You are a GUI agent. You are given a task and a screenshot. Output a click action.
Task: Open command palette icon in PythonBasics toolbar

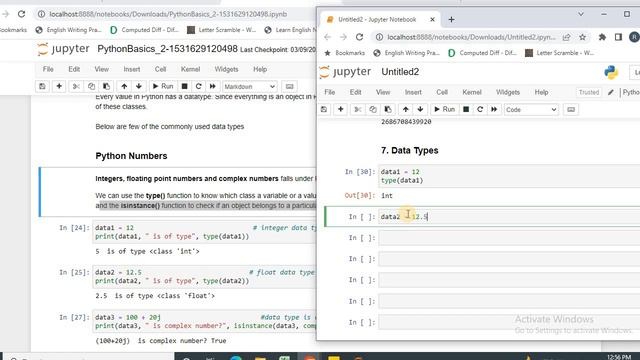coord(289,86)
